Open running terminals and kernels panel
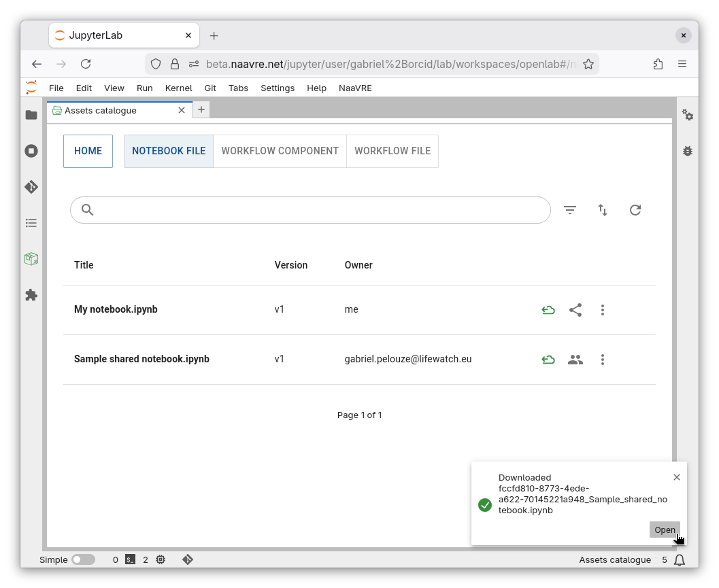The width and height of the screenshot is (719, 588). (x=31, y=151)
